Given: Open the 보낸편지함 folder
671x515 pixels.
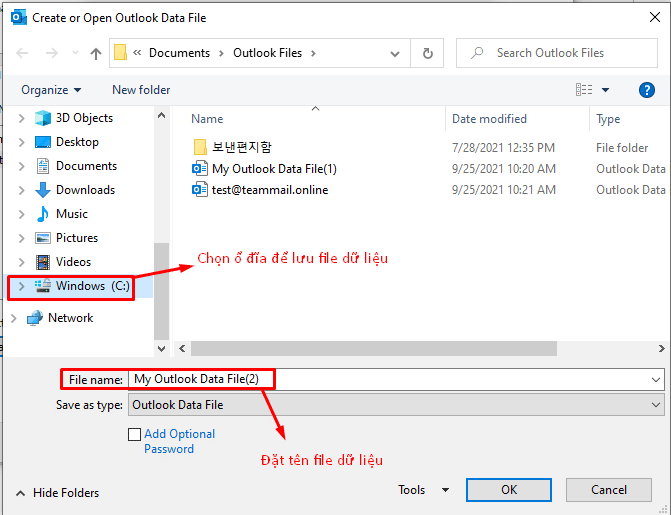Looking at the screenshot, I should click(x=241, y=148).
